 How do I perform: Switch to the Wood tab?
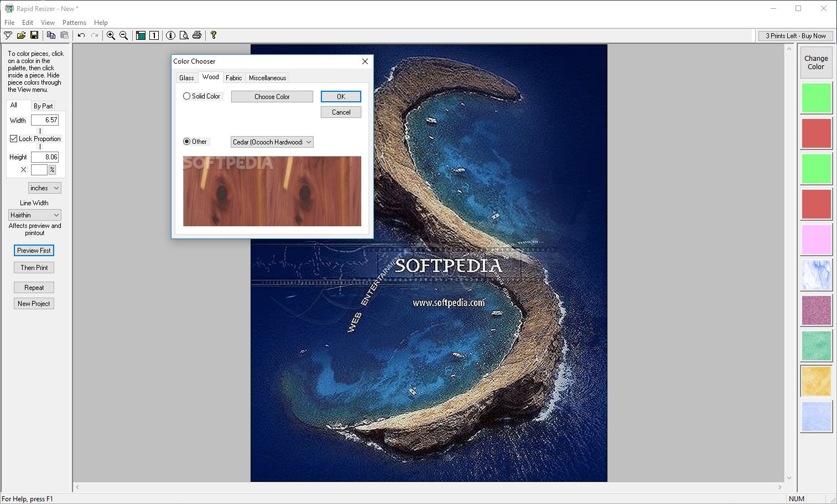click(x=210, y=77)
